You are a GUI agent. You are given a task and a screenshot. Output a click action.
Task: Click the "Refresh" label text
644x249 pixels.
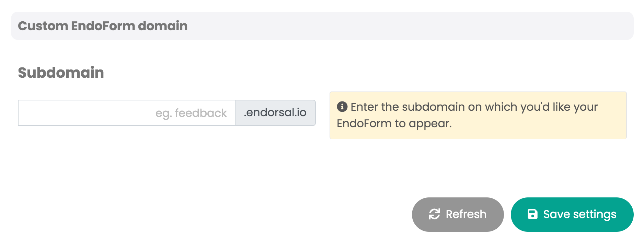coord(466,214)
